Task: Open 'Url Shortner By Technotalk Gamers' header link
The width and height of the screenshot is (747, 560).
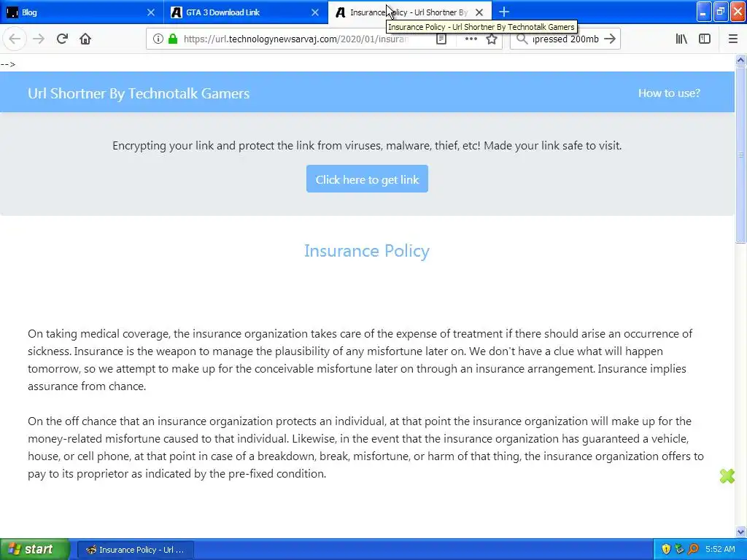Action: (x=139, y=93)
